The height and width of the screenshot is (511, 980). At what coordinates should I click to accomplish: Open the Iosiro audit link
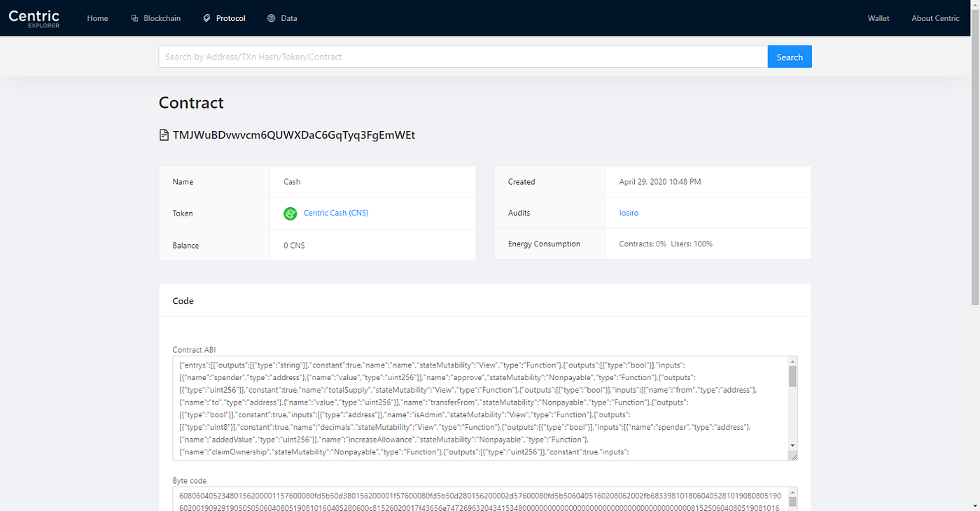630,213
